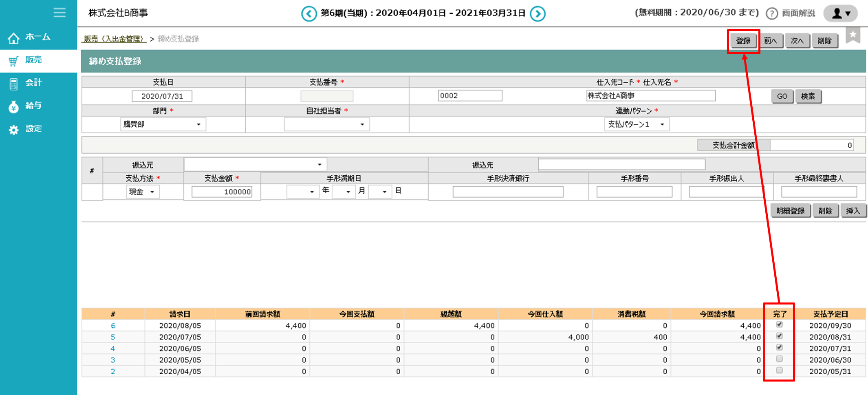Edit the 手形番号 field
Image resolution: width=868 pixels, height=395 pixels.
[634, 192]
